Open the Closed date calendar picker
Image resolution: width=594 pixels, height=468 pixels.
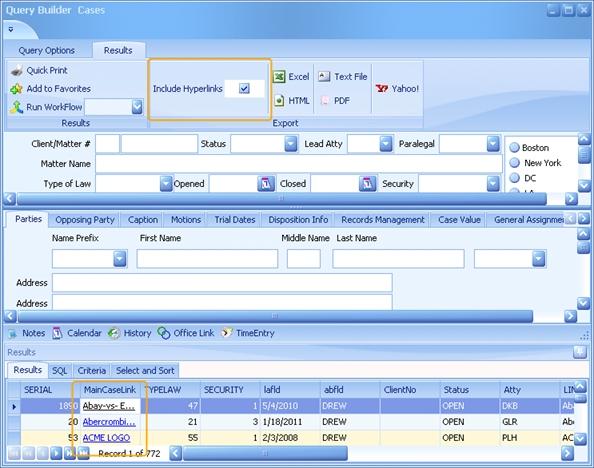tap(367, 184)
